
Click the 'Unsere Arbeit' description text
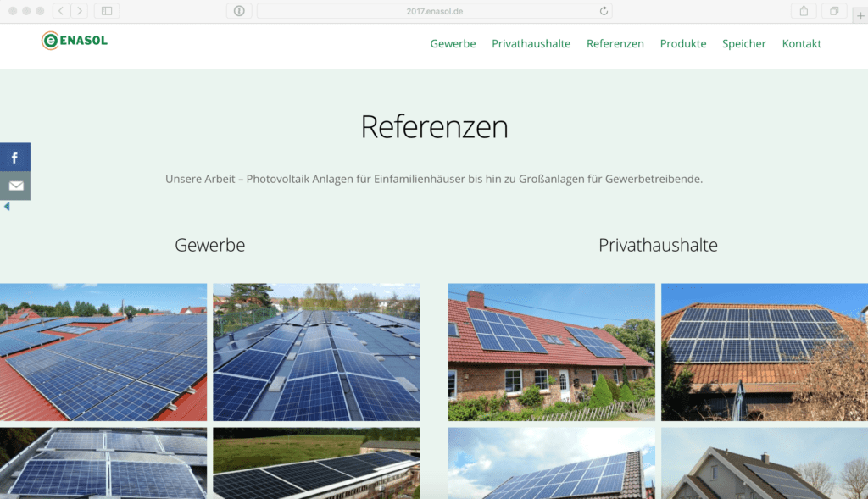tap(434, 180)
